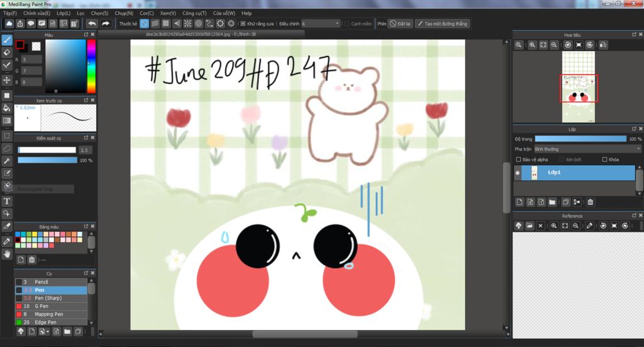Viewport: 644px width, 347px height.
Task: Enable the parallel snap ruler
Action: point(155,23)
